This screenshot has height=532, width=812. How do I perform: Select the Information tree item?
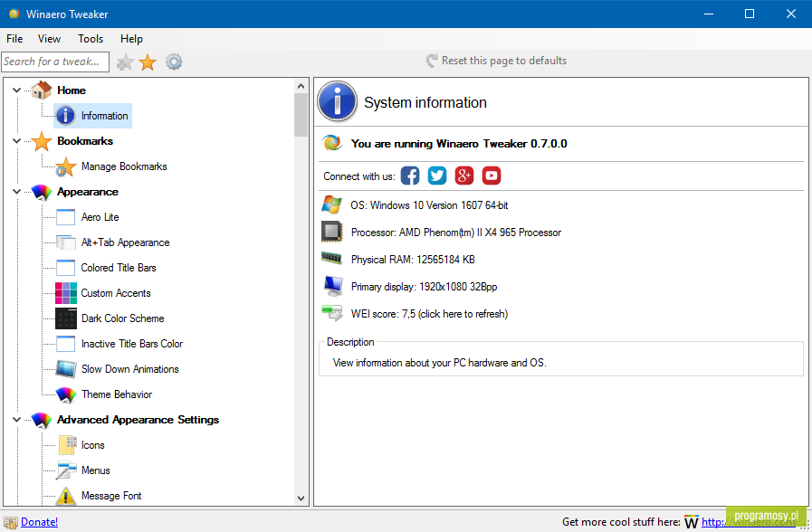tap(92, 116)
